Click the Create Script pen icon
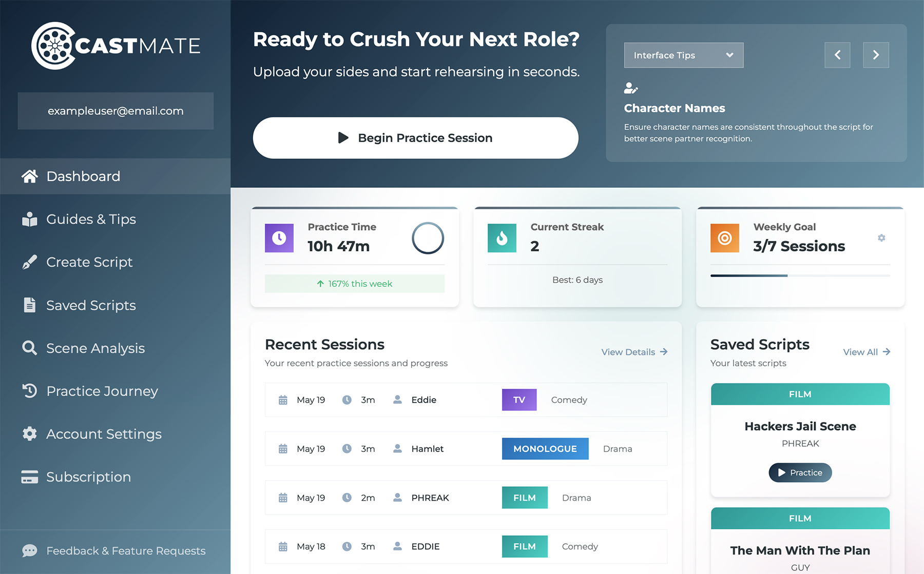The image size is (924, 574). point(29,262)
